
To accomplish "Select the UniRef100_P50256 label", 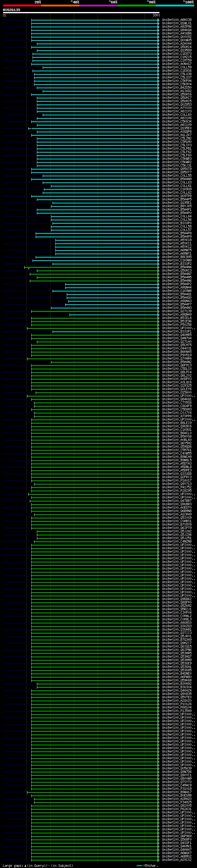I will coord(177,325).
